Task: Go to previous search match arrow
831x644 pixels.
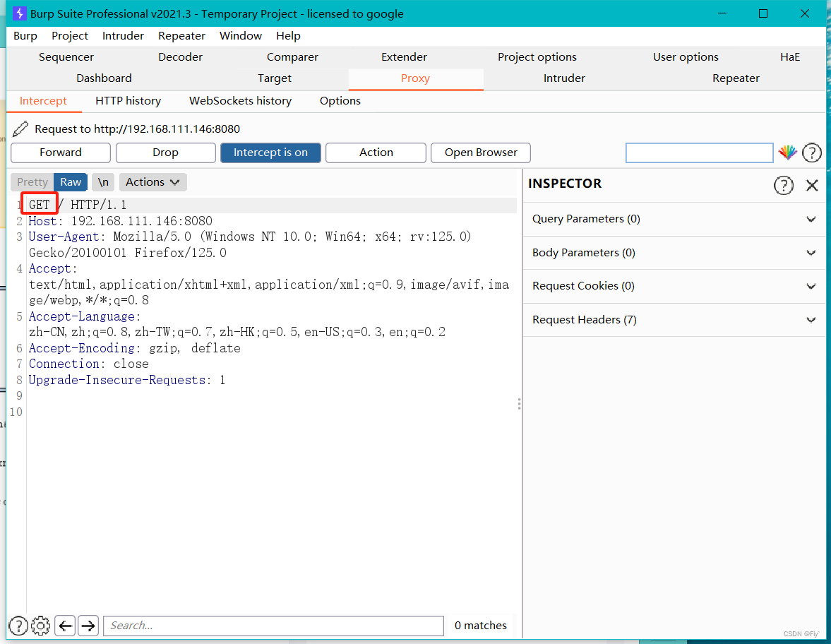Action: [x=65, y=626]
